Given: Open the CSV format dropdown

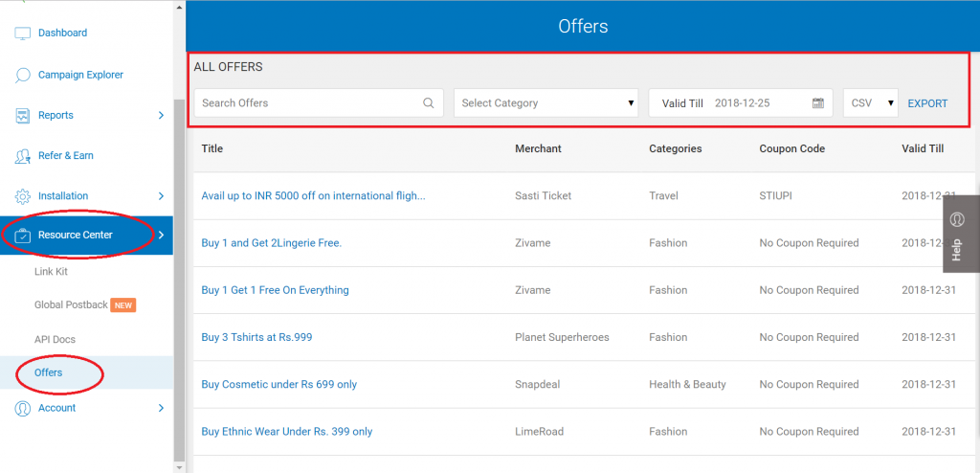Looking at the screenshot, I should tap(871, 102).
